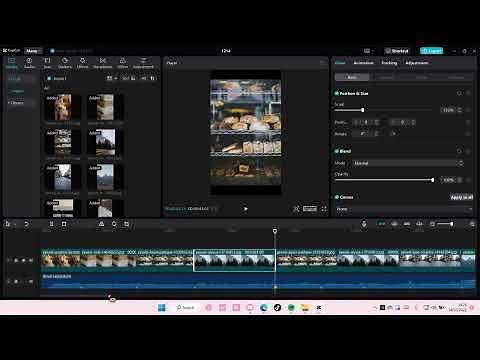The width and height of the screenshot is (480, 360).
Task: Select the mountain forest clip in timeline
Action: tap(234, 260)
